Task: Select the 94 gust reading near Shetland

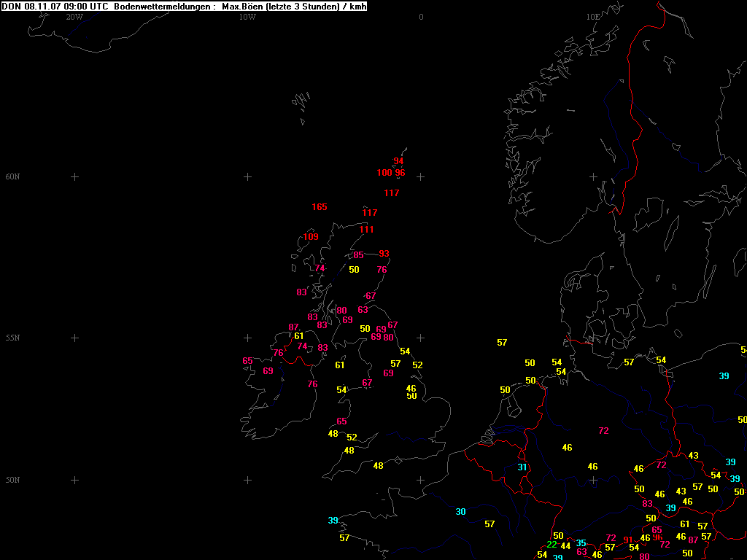Action: point(398,161)
